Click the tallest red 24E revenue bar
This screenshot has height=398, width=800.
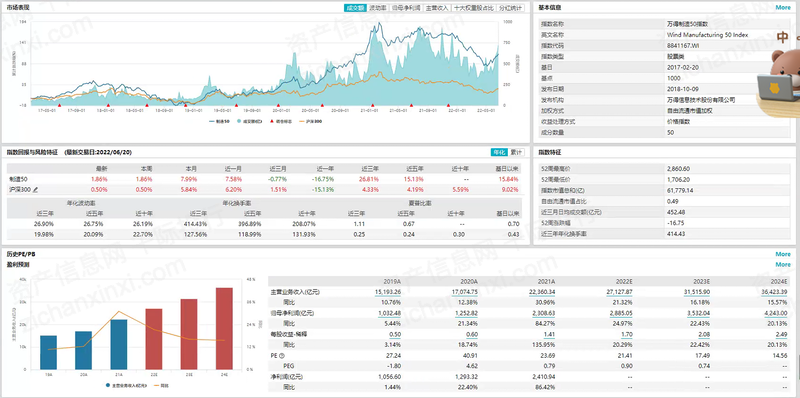pyautogui.click(x=224, y=329)
